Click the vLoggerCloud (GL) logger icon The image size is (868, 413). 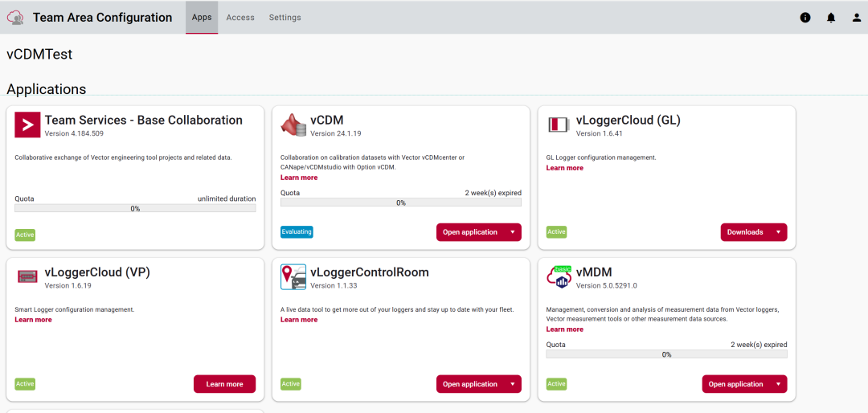click(559, 125)
